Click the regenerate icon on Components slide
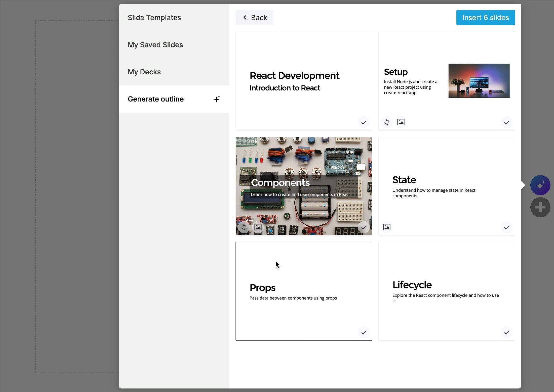 (x=244, y=227)
